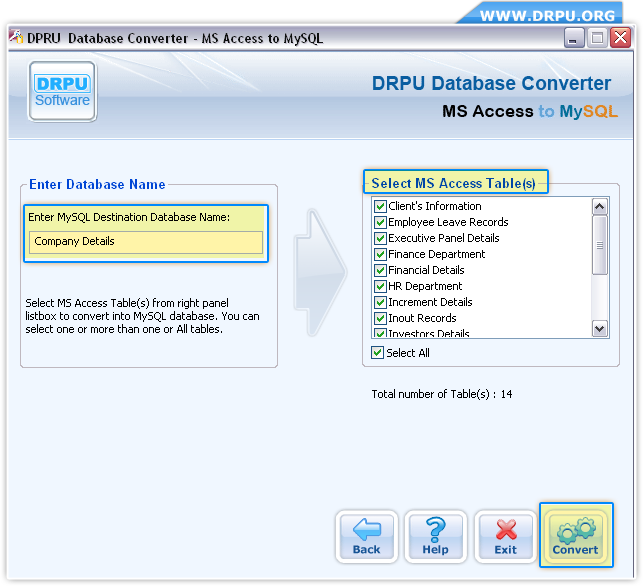Viewport: 643px width, 586px height.
Task: Toggle Executive Panel Details checkbox
Action: 380,238
